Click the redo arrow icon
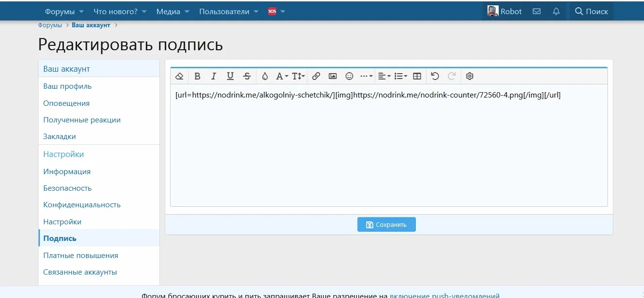The height and width of the screenshot is (298, 644). 451,76
